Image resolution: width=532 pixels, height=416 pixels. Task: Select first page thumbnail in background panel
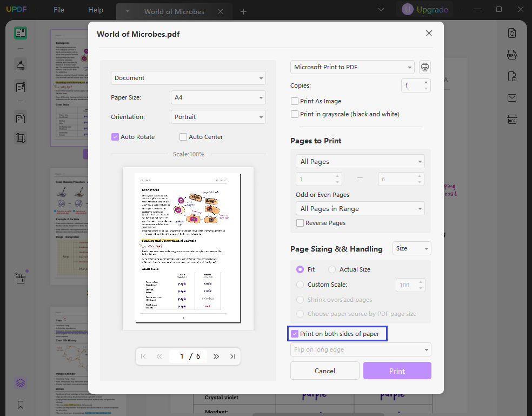(70, 88)
